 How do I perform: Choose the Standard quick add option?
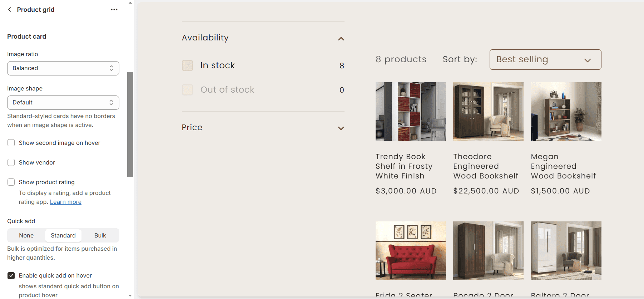(x=63, y=236)
